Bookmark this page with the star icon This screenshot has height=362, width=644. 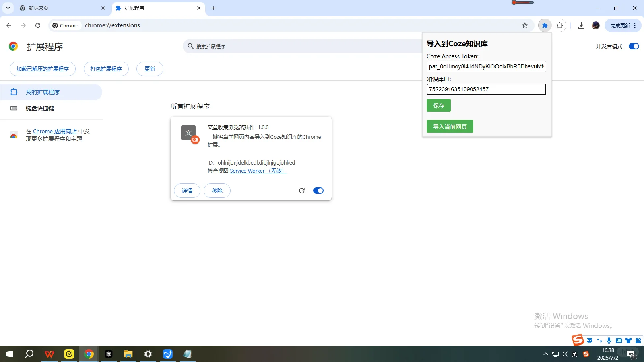pyautogui.click(x=525, y=25)
